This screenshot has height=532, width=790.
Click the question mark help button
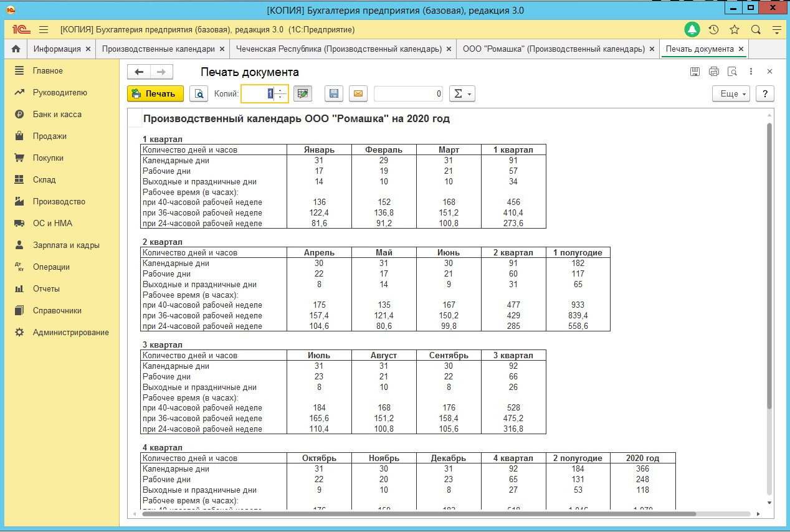pyautogui.click(x=764, y=93)
